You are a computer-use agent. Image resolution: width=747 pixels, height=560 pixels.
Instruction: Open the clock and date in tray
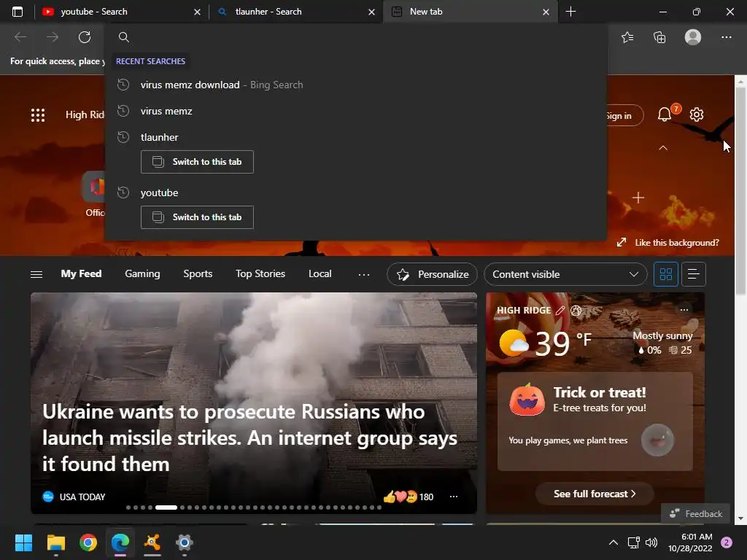point(690,542)
